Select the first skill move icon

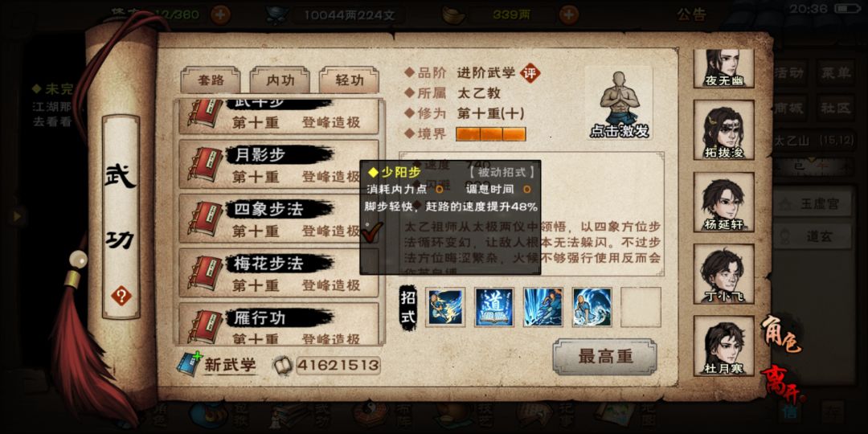(445, 307)
